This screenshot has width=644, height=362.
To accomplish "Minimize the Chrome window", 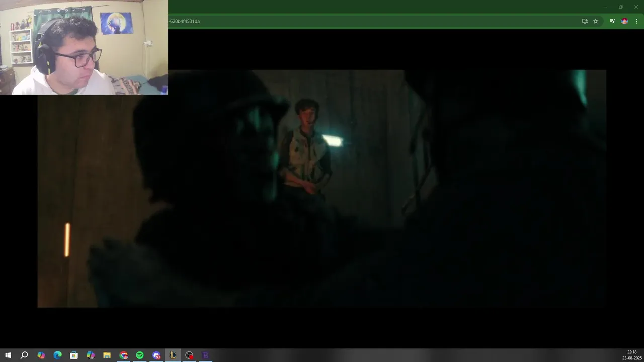I will 605,7.
